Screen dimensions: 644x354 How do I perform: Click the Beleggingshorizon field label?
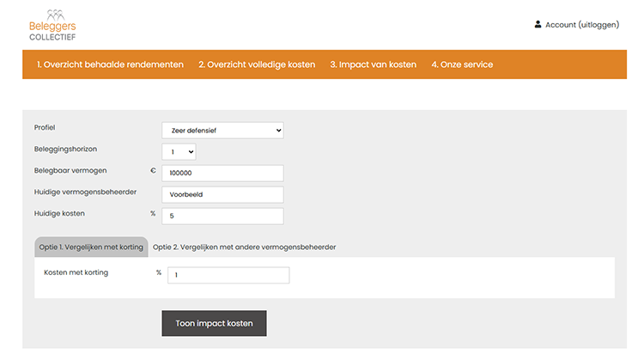(65, 149)
